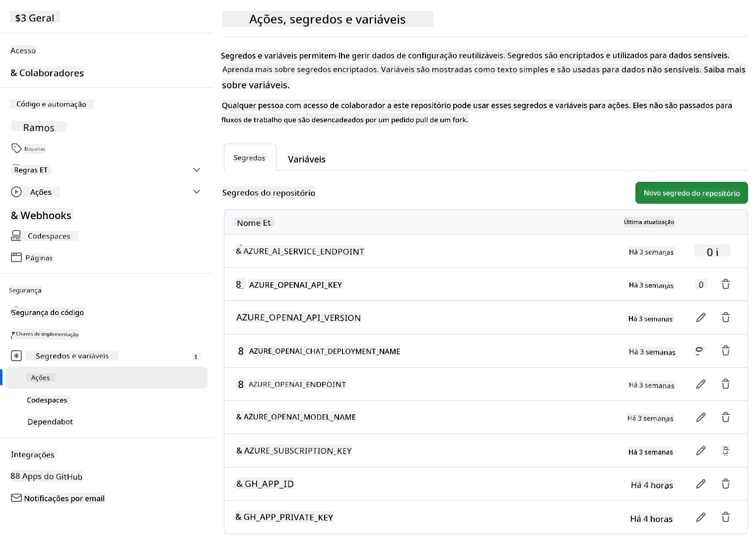Viewport: 756px width, 545px height.
Task: Delete the AZURE_OPENAI_ENDPOINT secret
Action: (x=726, y=384)
